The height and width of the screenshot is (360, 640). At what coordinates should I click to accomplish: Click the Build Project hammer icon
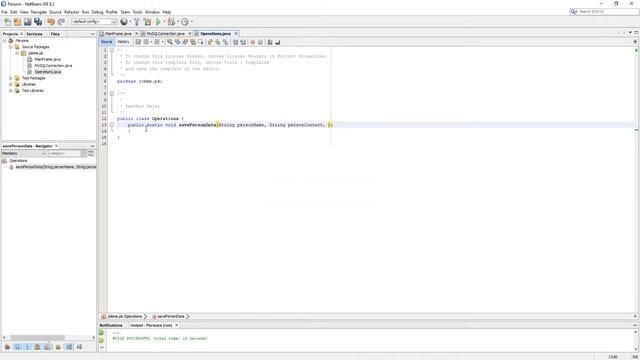[x=137, y=22]
